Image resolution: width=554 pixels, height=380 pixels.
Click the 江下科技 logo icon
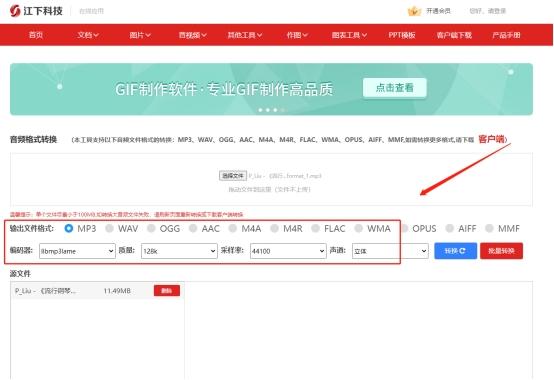coord(15,11)
